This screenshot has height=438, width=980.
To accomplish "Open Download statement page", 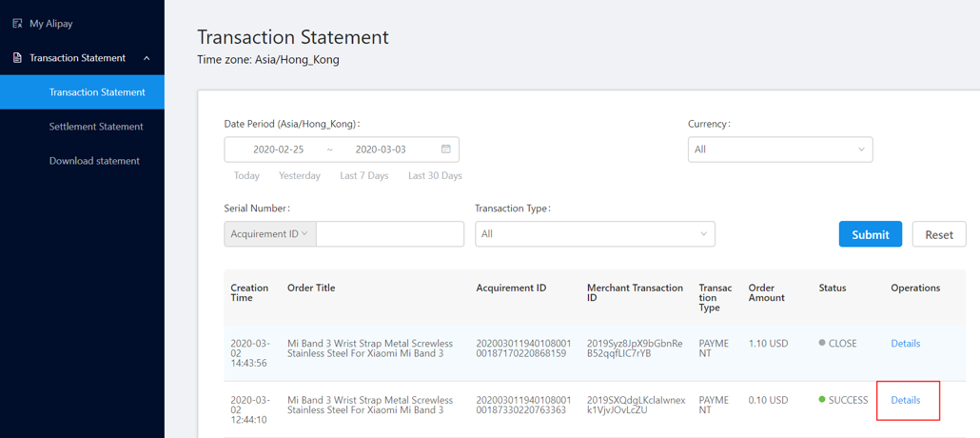I will click(x=94, y=161).
